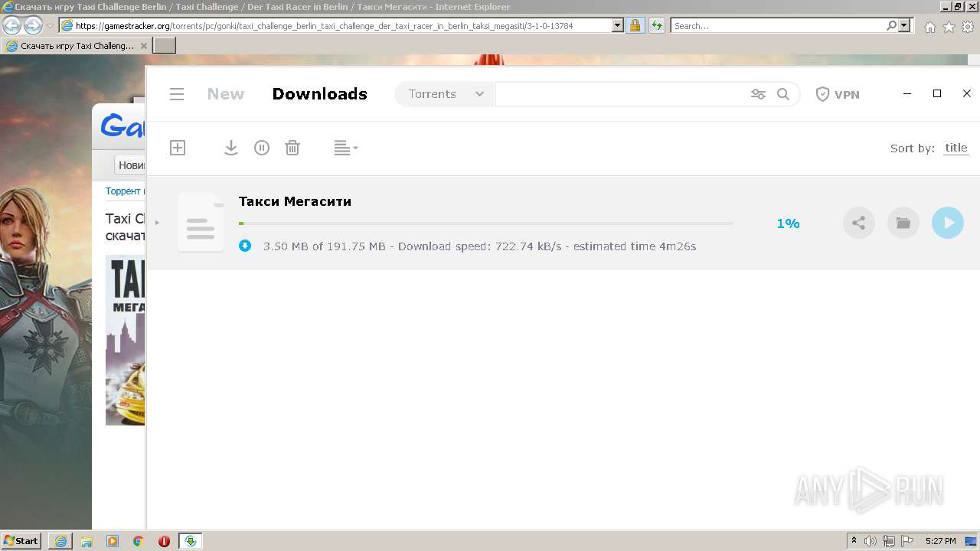The height and width of the screenshot is (551, 980).
Task: Open search filter settings icon
Action: click(x=758, y=94)
